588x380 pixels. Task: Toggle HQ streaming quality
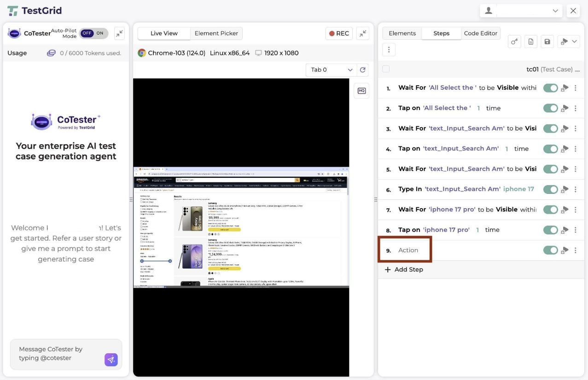pos(361,91)
